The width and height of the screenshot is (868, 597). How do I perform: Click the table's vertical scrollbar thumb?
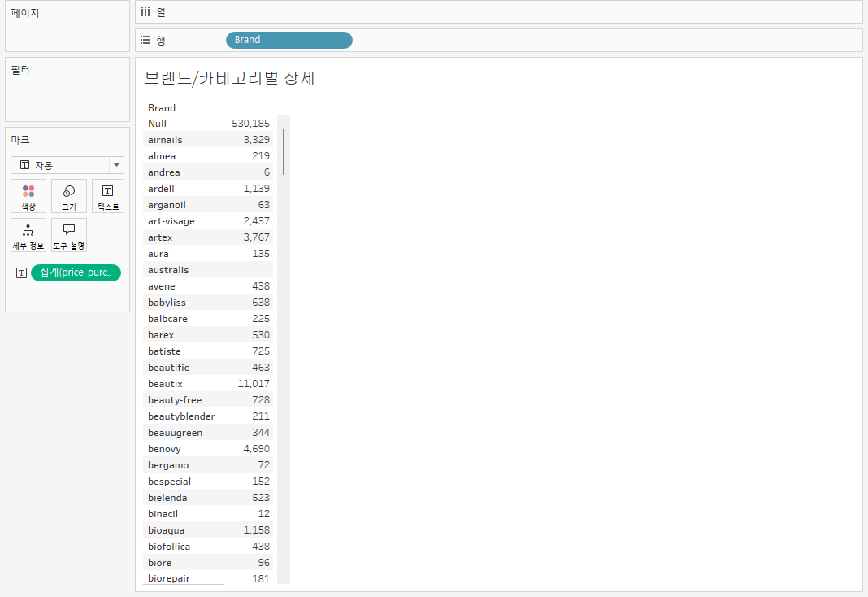point(284,151)
